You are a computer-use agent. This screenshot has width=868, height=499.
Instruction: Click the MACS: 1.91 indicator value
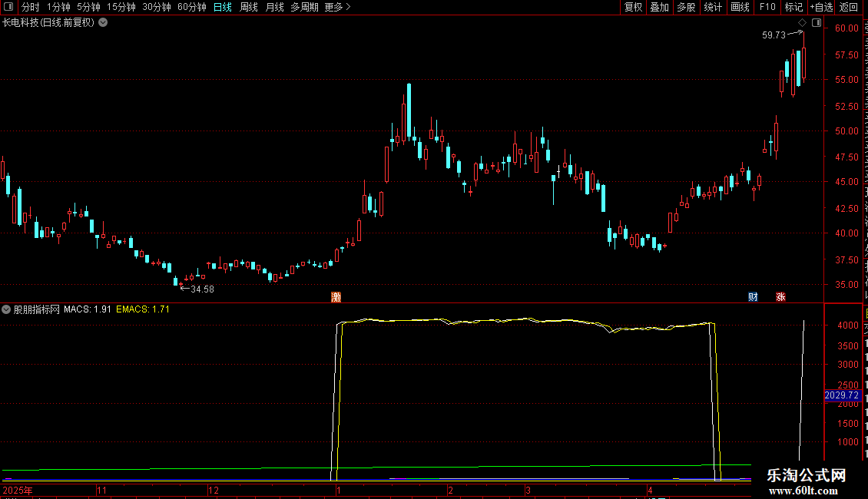click(x=88, y=309)
